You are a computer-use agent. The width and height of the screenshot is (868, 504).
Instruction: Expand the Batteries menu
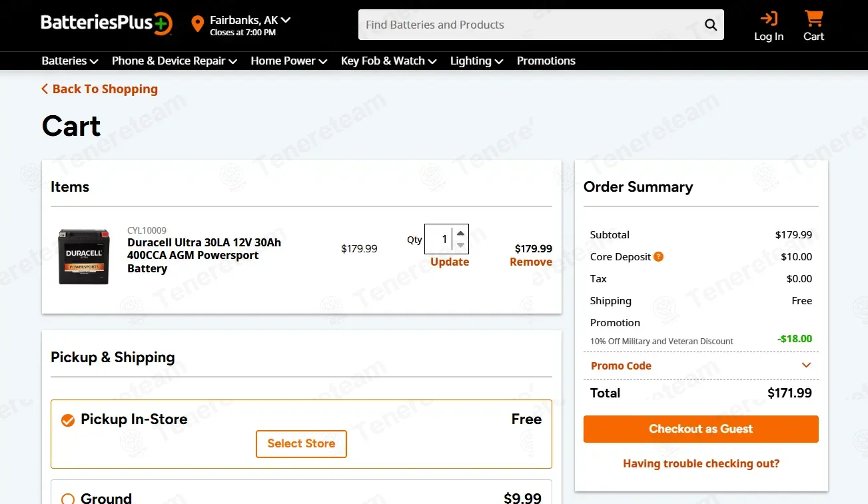coord(70,61)
